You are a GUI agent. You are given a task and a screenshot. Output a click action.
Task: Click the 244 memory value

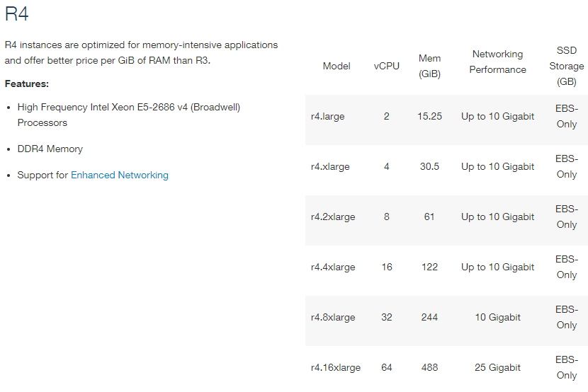(429, 317)
